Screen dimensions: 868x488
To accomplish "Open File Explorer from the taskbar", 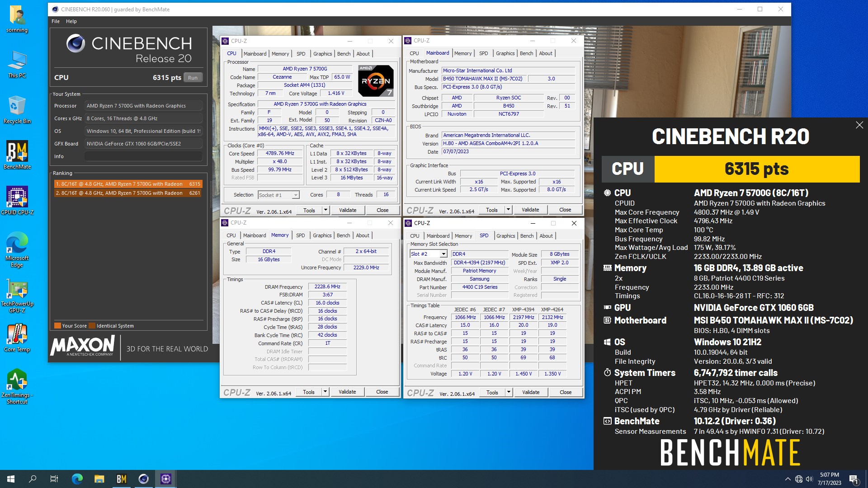I will tap(99, 479).
